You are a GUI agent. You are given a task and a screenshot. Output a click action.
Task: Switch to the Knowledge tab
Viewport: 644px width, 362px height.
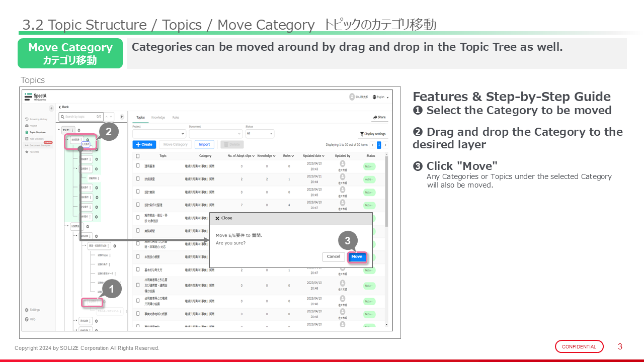click(x=158, y=117)
